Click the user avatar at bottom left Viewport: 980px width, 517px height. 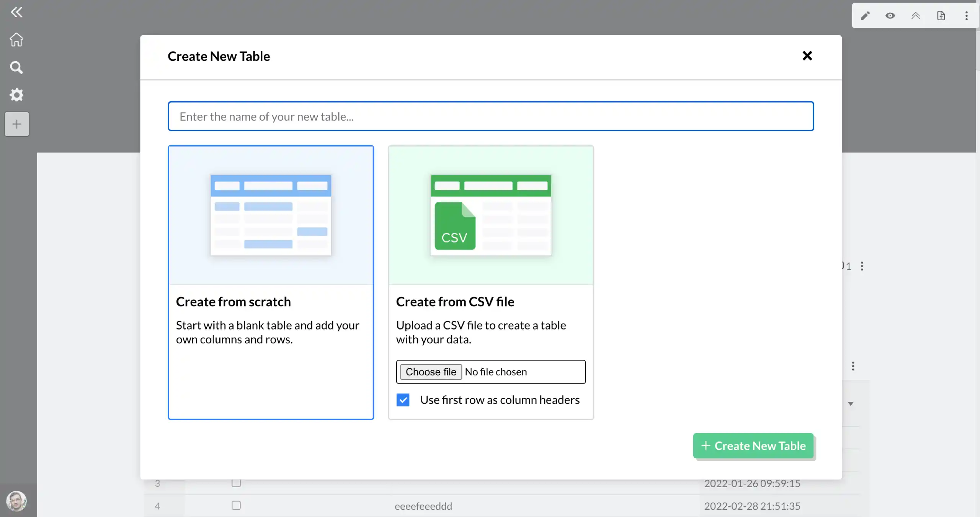coord(16,501)
